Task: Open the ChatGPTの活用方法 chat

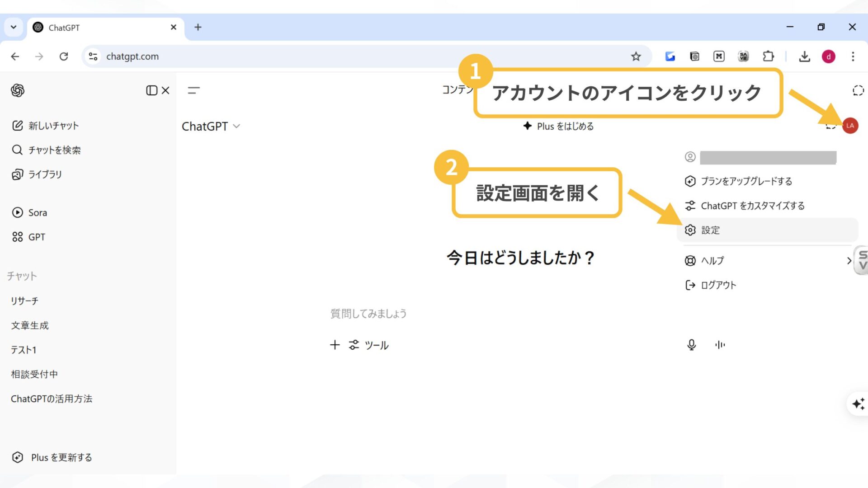Action: tap(52, 399)
